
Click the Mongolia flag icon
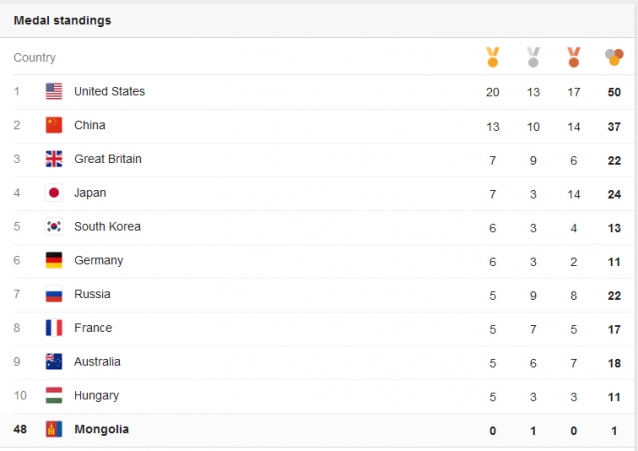coord(54,429)
